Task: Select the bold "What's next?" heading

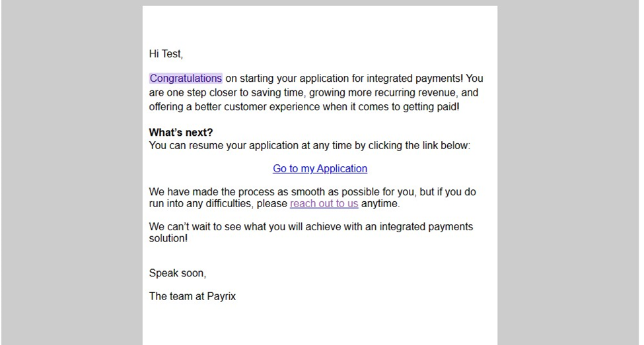Action: pyautogui.click(x=181, y=133)
